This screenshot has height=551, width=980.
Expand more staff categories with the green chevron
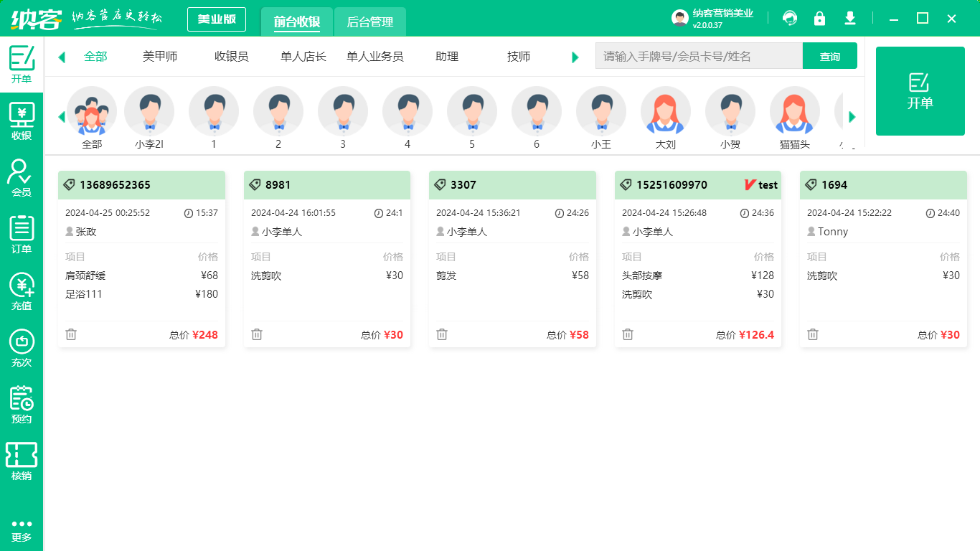(575, 57)
